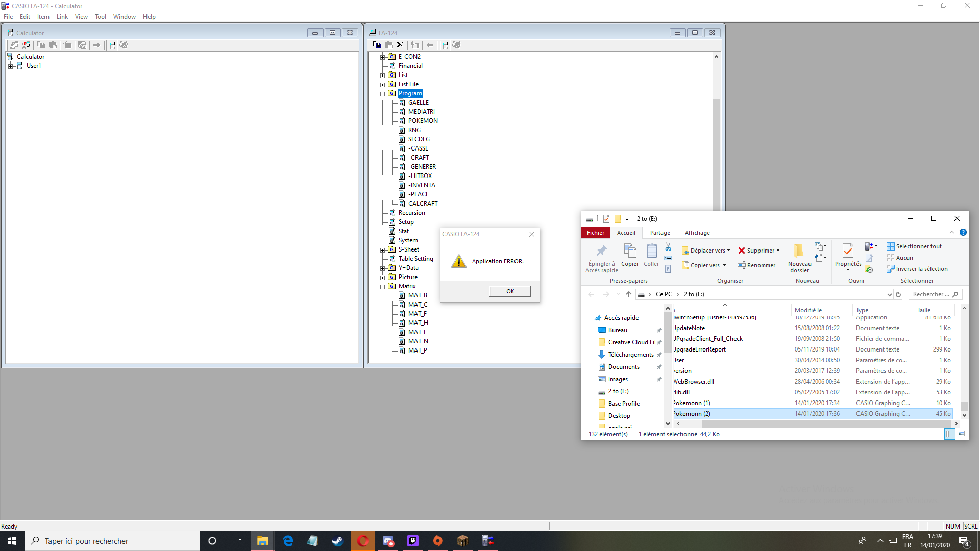Viewport: 980px width, 551px height.
Task: Click the Connect icon in Calculator window toolbar
Action: click(14, 45)
